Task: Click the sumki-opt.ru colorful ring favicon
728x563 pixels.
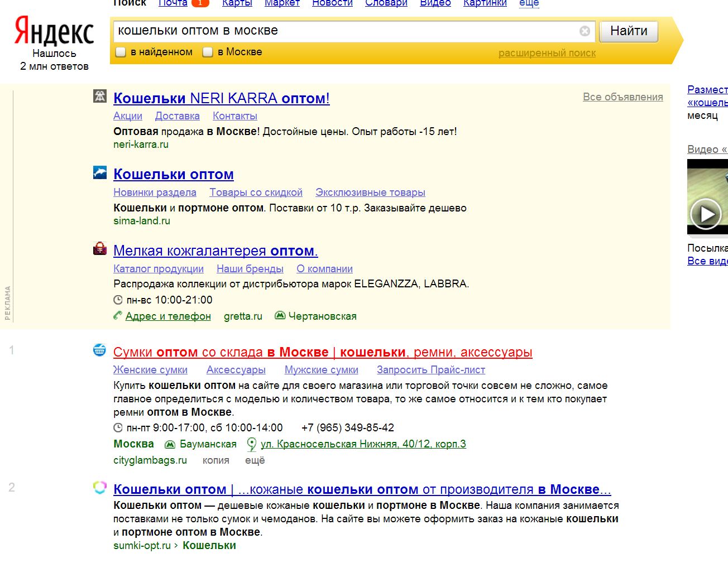Action: pyautogui.click(x=99, y=488)
